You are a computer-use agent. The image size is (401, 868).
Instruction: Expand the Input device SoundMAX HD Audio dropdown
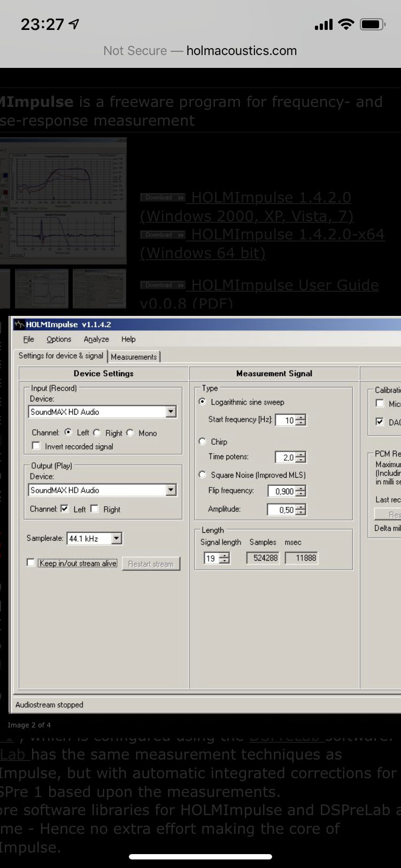tap(171, 412)
